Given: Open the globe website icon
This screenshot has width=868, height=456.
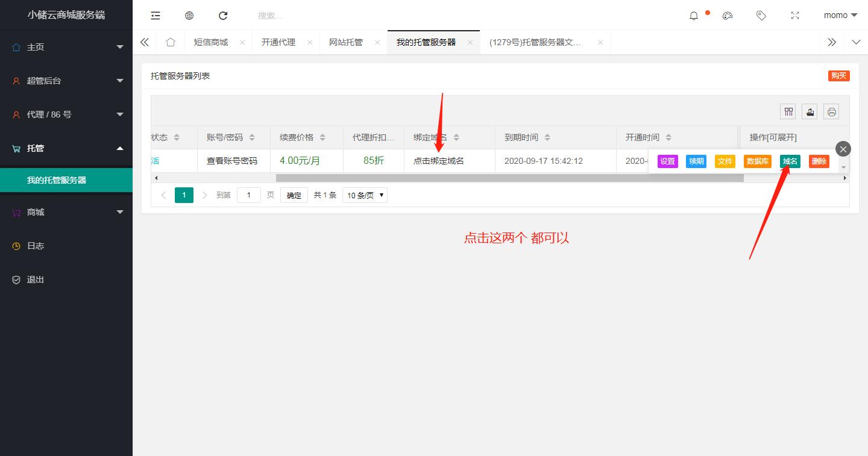Looking at the screenshot, I should pos(189,16).
